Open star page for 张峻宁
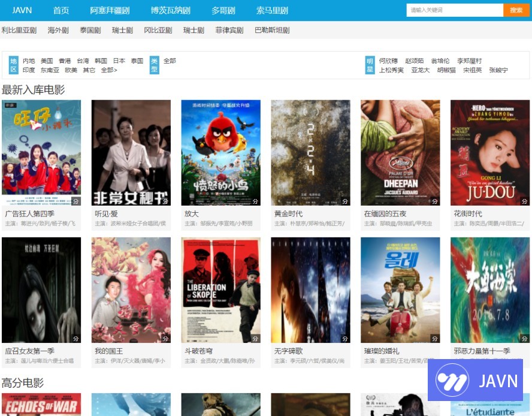532x416 pixels. click(498, 70)
